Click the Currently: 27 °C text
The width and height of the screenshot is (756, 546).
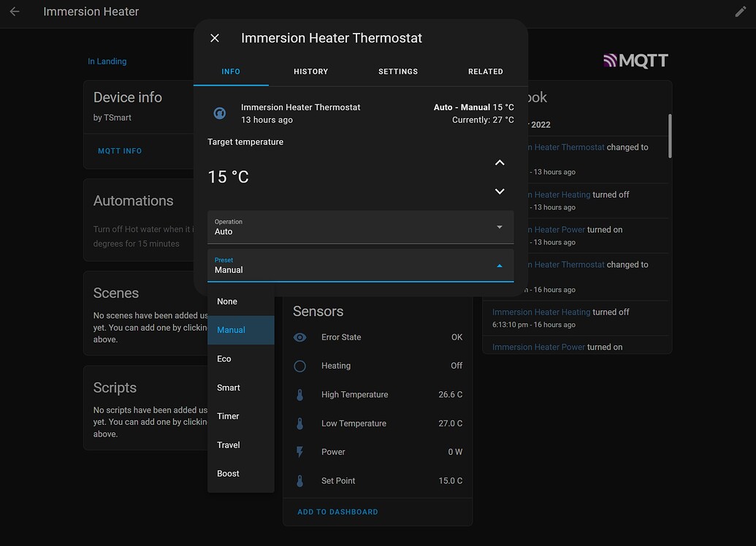pyautogui.click(x=483, y=120)
